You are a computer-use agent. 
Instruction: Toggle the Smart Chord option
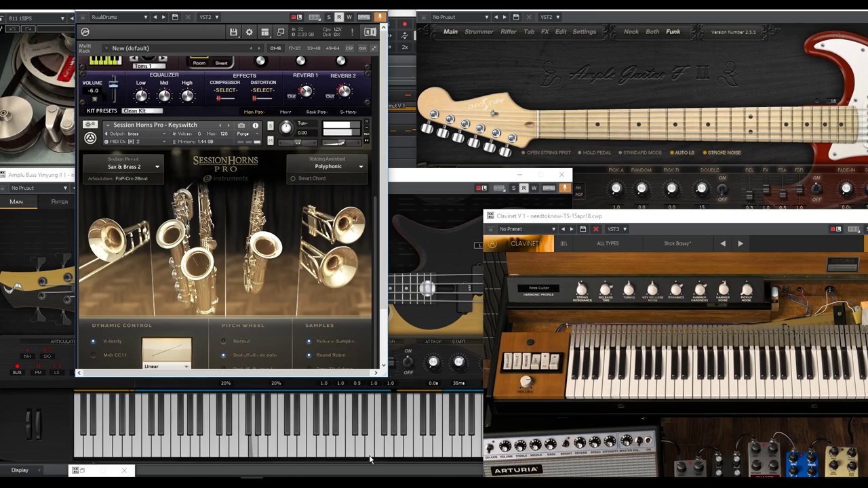point(293,179)
